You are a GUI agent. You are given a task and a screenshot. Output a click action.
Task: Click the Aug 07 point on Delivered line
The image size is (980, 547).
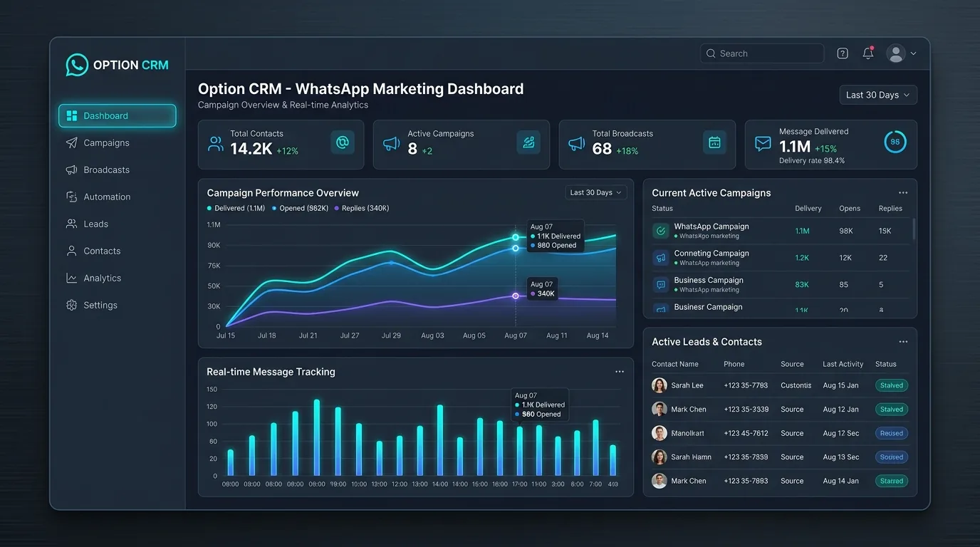click(x=516, y=237)
